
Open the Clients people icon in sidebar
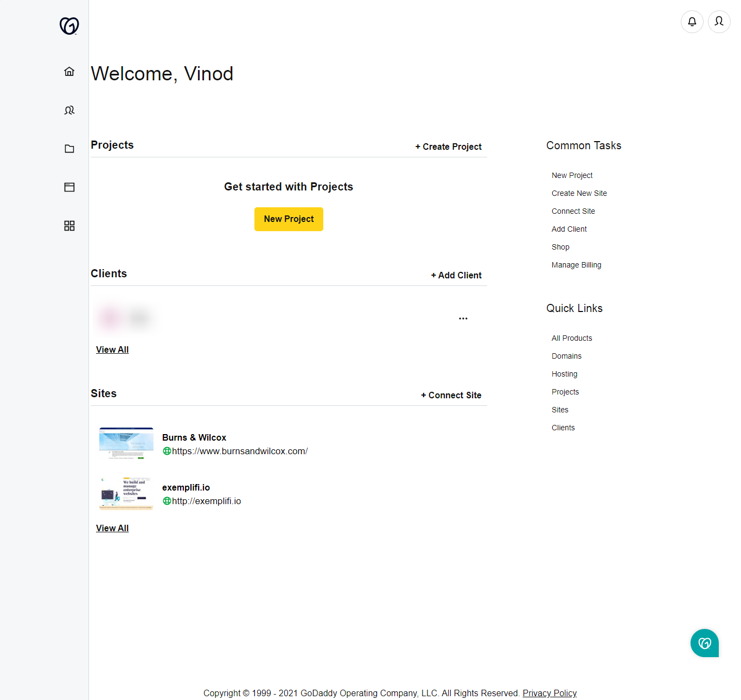[69, 110]
